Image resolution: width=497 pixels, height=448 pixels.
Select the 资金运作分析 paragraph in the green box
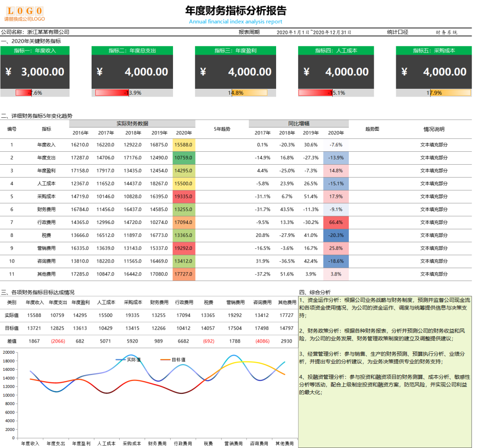pyautogui.click(x=384, y=308)
